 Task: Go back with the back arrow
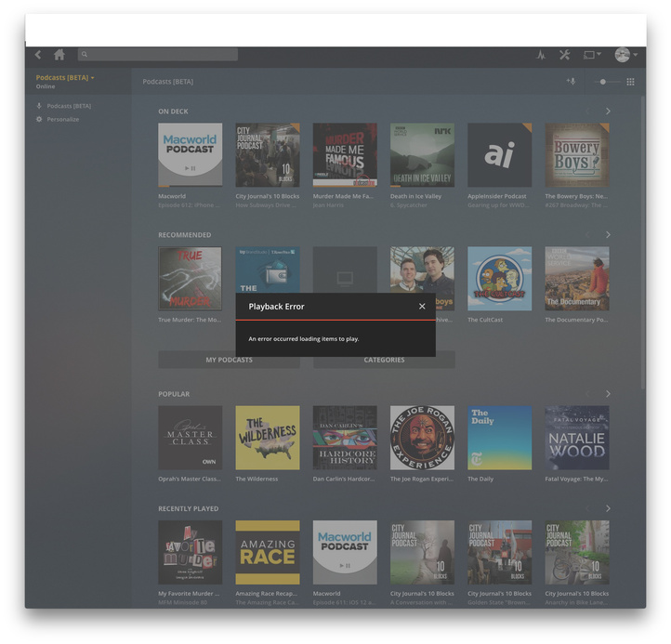(38, 55)
